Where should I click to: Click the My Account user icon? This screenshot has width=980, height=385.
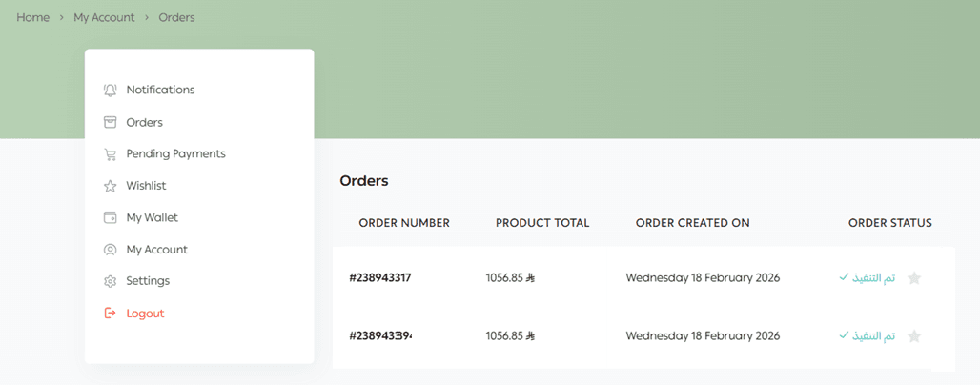110,250
